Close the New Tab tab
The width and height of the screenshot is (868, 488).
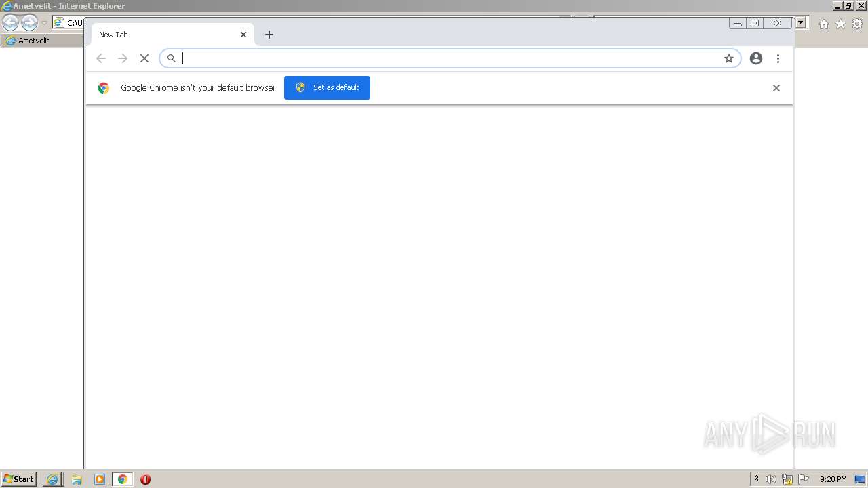[x=243, y=35]
